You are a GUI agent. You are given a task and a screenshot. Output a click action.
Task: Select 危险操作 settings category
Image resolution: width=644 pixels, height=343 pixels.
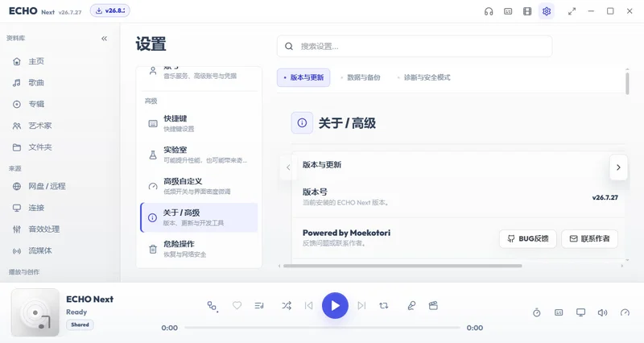pos(199,249)
